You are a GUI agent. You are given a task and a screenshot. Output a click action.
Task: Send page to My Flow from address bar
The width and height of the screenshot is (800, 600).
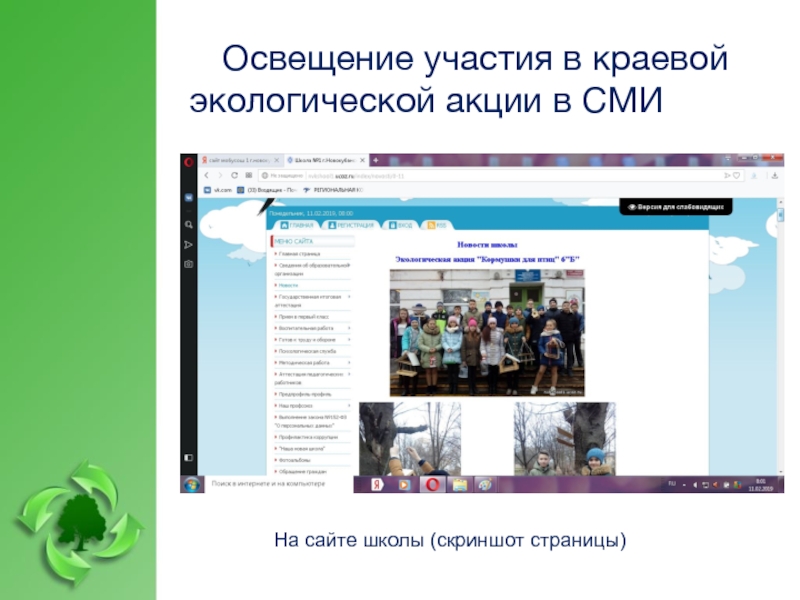tap(727, 176)
